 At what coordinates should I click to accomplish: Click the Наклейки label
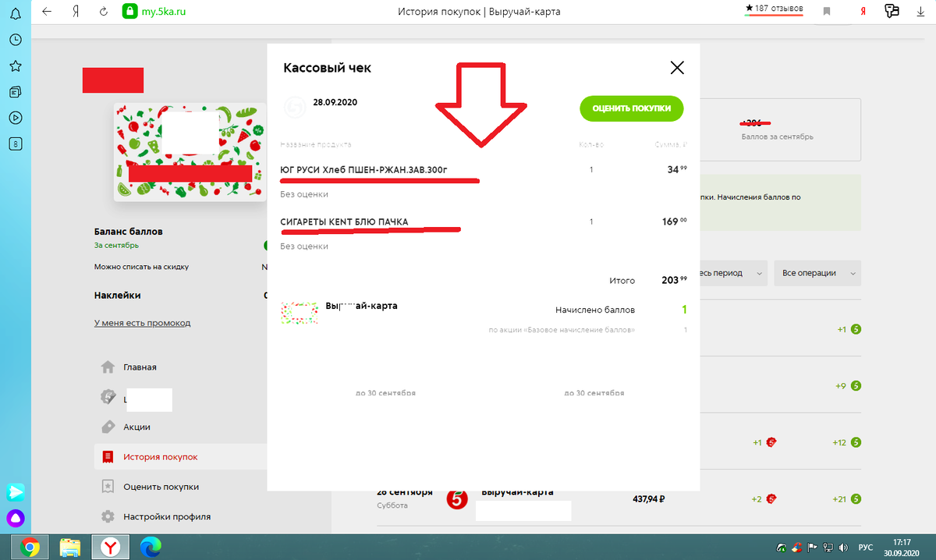(118, 296)
